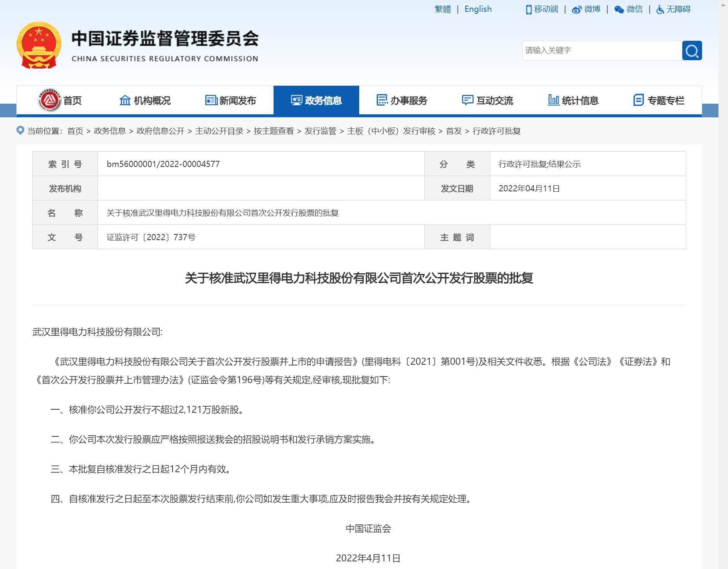Click the page icon beside 专题专栏
The height and width of the screenshot is (569, 728).
638,100
